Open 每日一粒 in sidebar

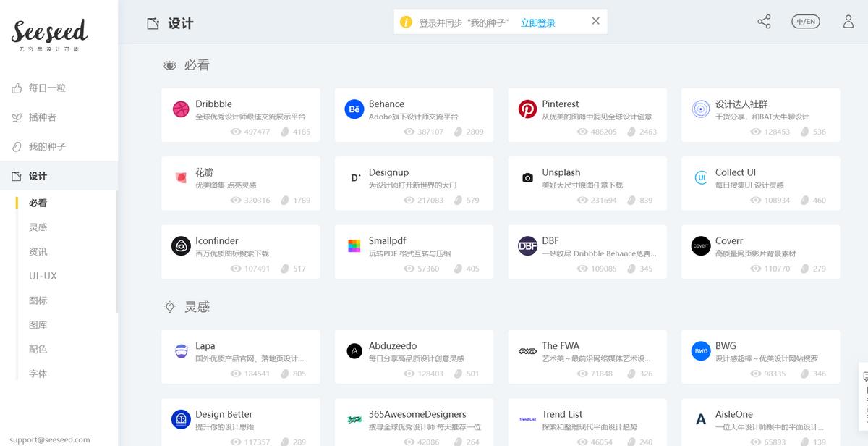[47, 88]
